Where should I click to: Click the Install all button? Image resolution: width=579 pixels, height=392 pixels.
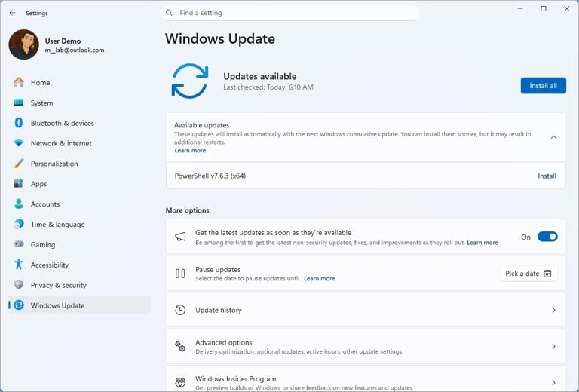tap(543, 86)
